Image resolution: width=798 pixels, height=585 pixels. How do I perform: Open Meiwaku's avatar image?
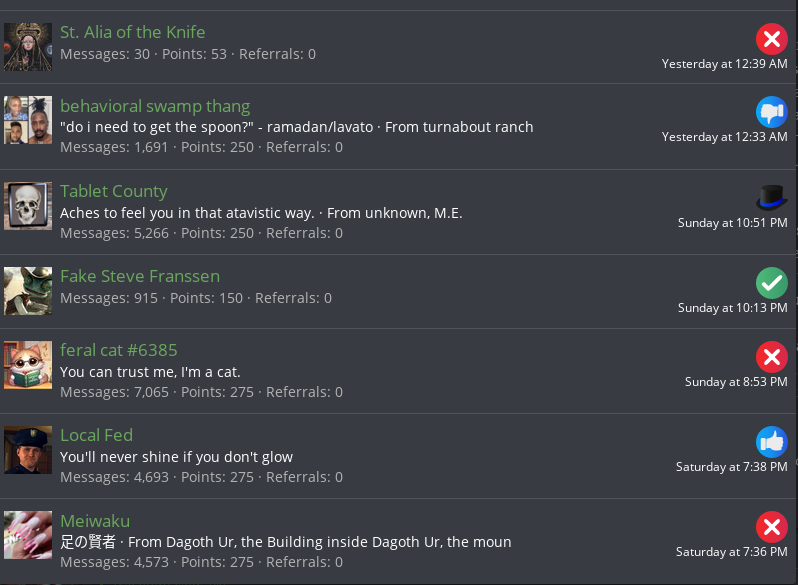28,535
